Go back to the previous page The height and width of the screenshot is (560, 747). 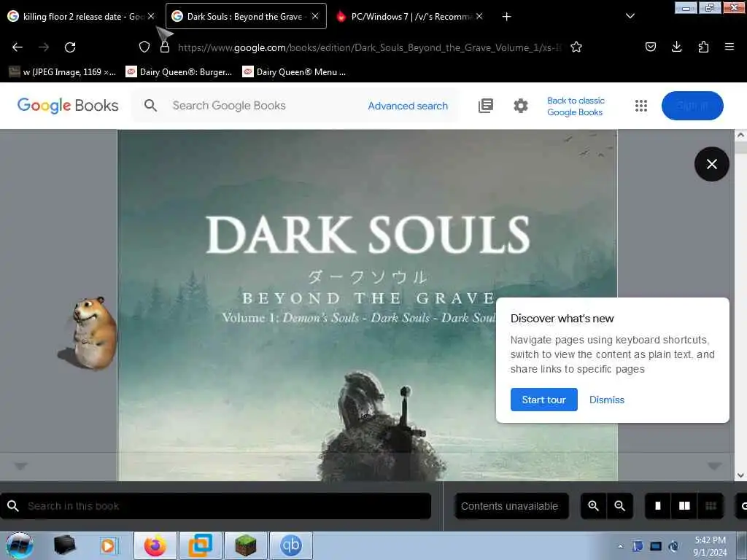(18, 47)
